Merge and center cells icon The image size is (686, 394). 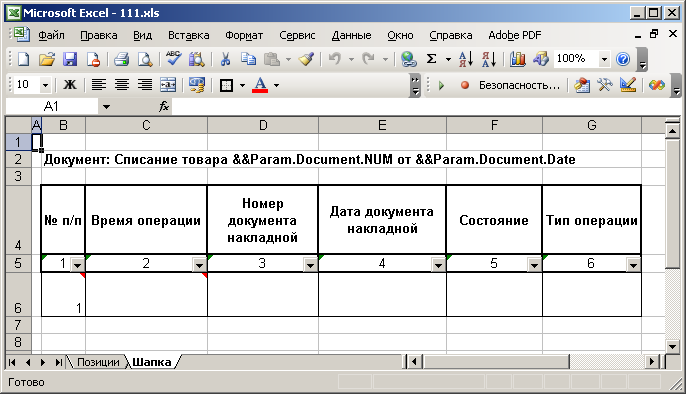coord(168,85)
